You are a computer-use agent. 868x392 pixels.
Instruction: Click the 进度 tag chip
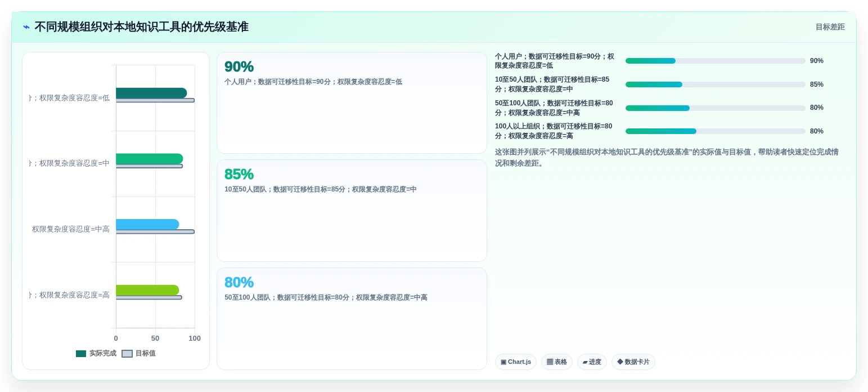click(x=592, y=362)
